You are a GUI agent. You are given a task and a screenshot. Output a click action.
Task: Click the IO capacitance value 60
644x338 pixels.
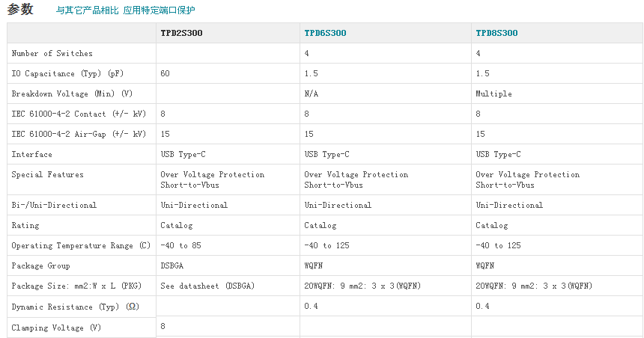tap(165, 73)
